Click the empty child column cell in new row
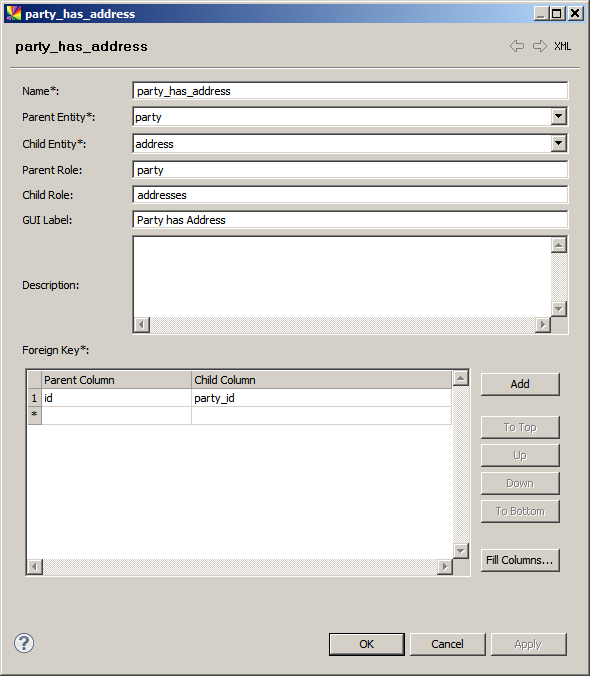Screen dimensions: 590x676 click(x=322, y=416)
